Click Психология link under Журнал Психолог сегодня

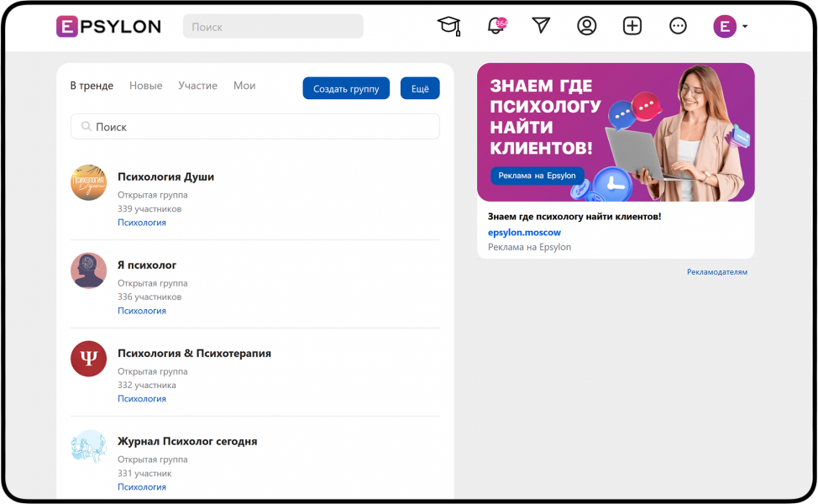click(141, 487)
